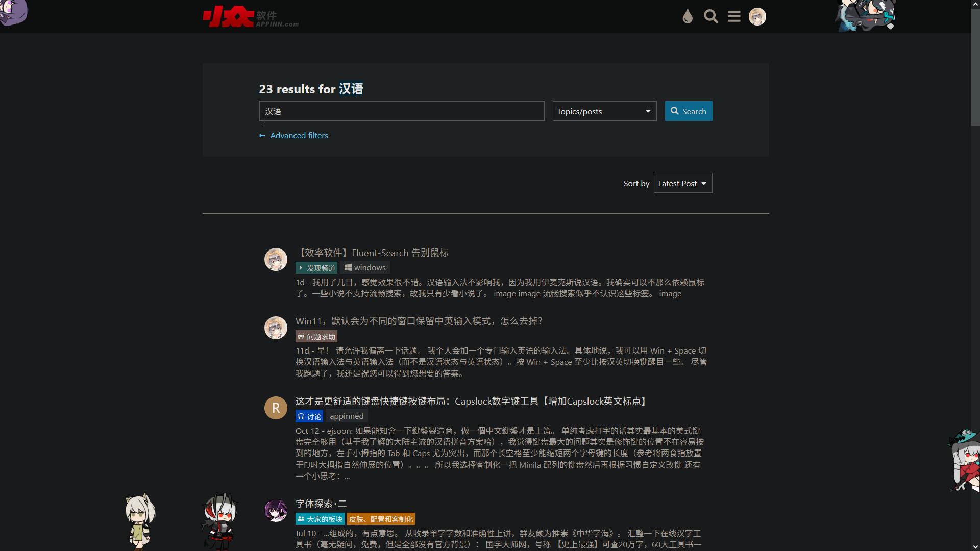The height and width of the screenshot is (551, 980).
Task: Click the purple avatar beside 字体探索·二
Action: [x=276, y=510]
